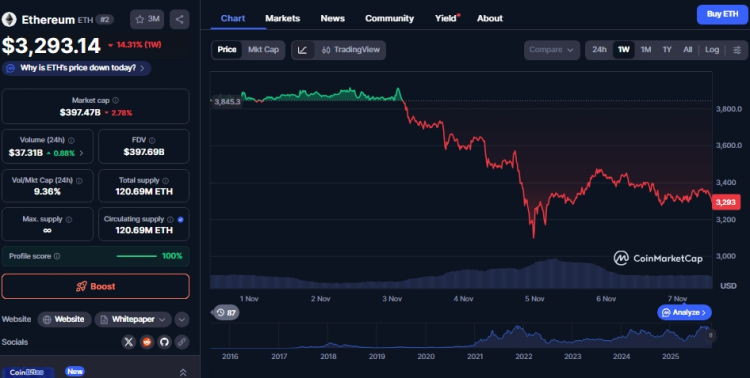This screenshot has height=378, width=750.
Task: Expand volume details arrow
Action: [x=81, y=153]
